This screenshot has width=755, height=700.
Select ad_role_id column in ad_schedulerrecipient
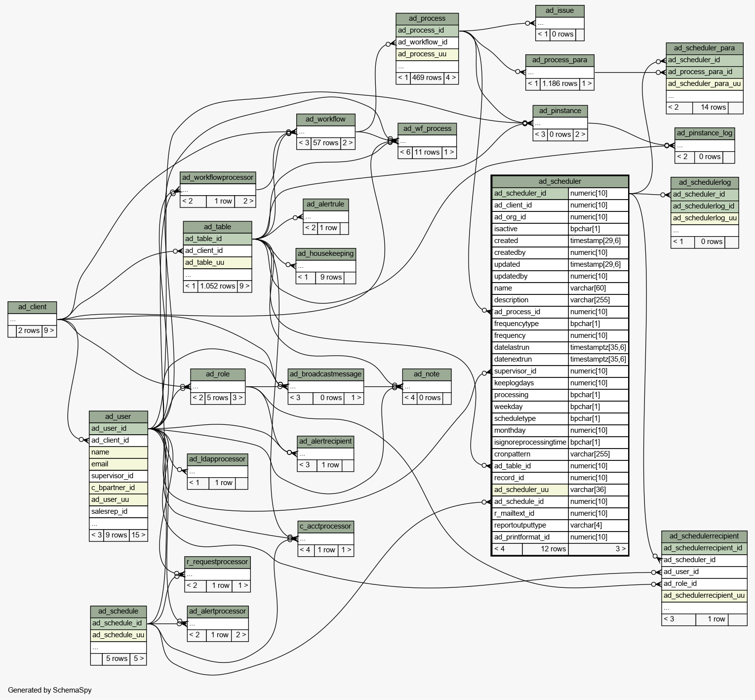[x=704, y=584]
